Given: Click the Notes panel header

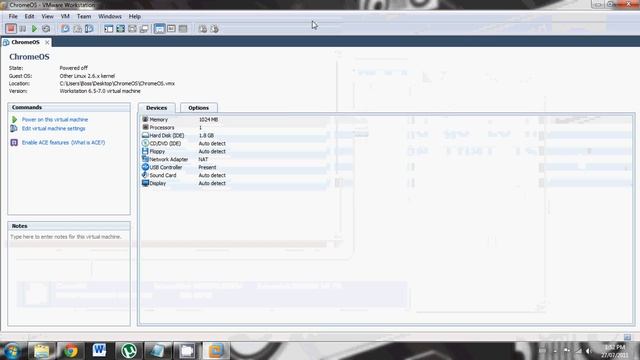Looking at the screenshot, I should tap(69, 226).
